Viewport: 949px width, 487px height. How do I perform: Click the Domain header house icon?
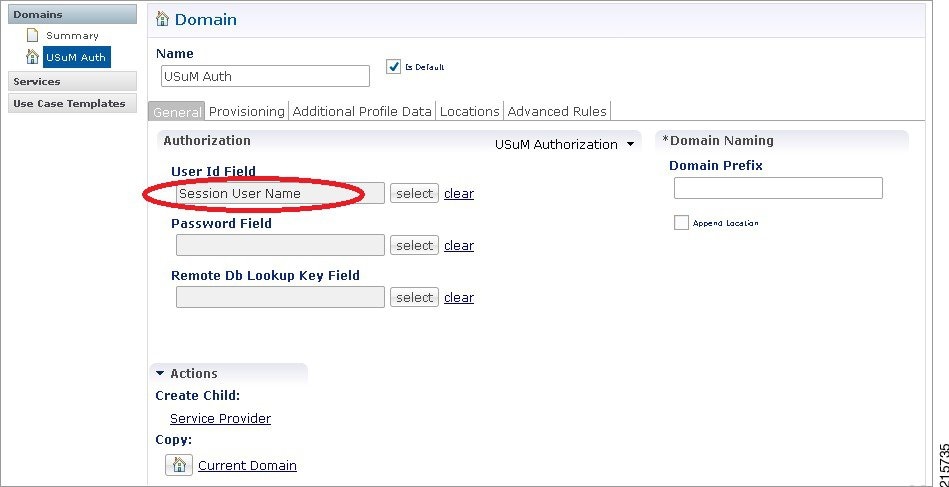pos(162,19)
